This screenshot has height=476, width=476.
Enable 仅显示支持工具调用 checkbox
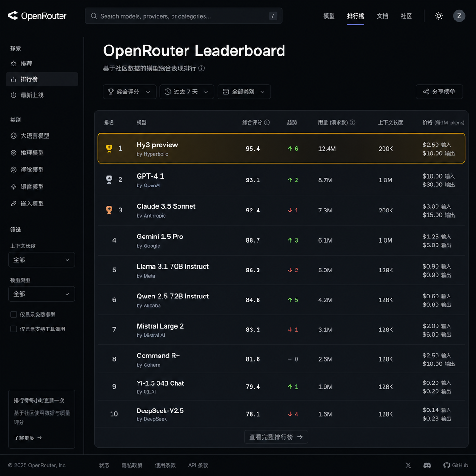point(13,329)
